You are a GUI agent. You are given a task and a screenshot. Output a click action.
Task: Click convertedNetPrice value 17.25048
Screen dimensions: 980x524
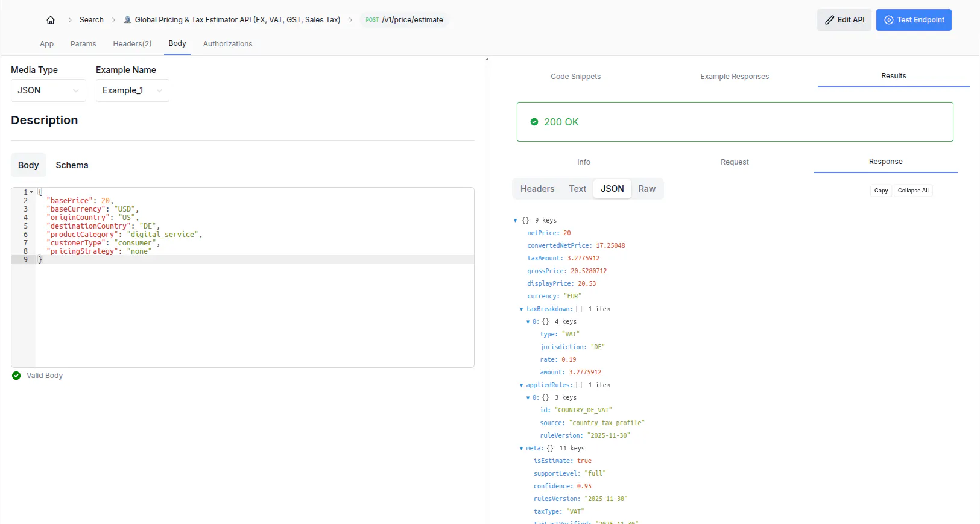tap(610, 245)
